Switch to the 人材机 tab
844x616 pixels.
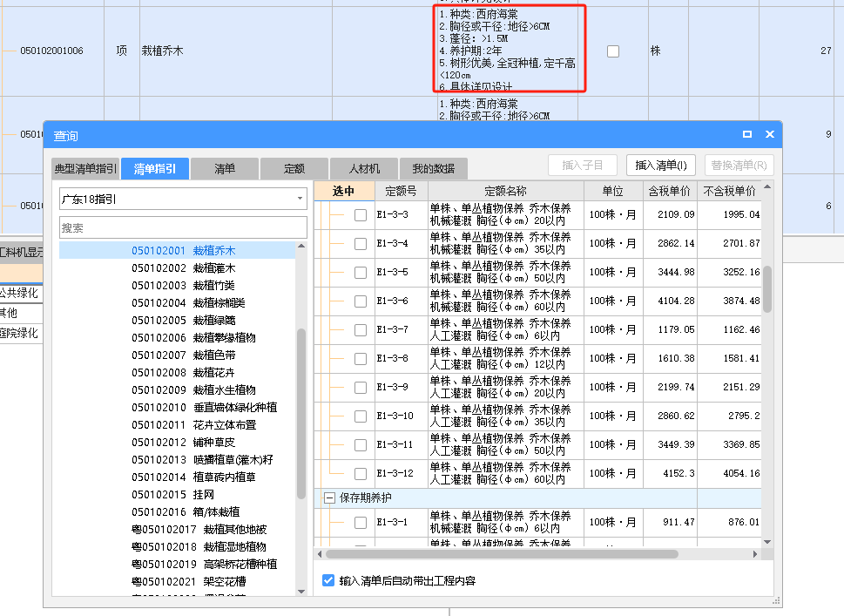[364, 168]
